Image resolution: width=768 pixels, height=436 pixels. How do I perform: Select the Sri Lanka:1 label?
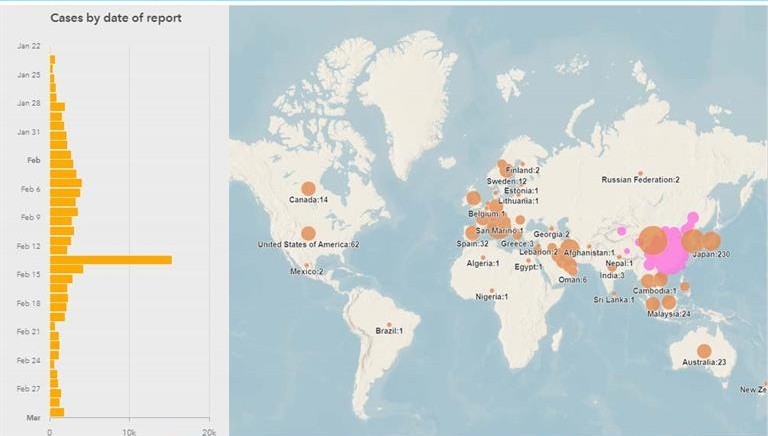click(614, 300)
